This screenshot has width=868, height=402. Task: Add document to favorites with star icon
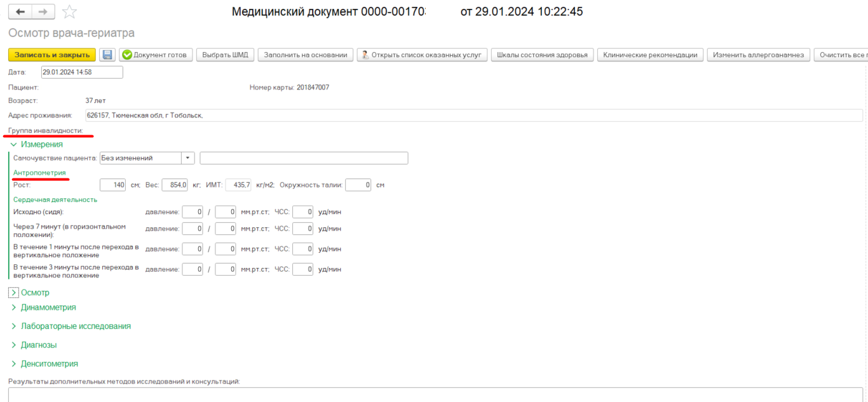(x=70, y=12)
